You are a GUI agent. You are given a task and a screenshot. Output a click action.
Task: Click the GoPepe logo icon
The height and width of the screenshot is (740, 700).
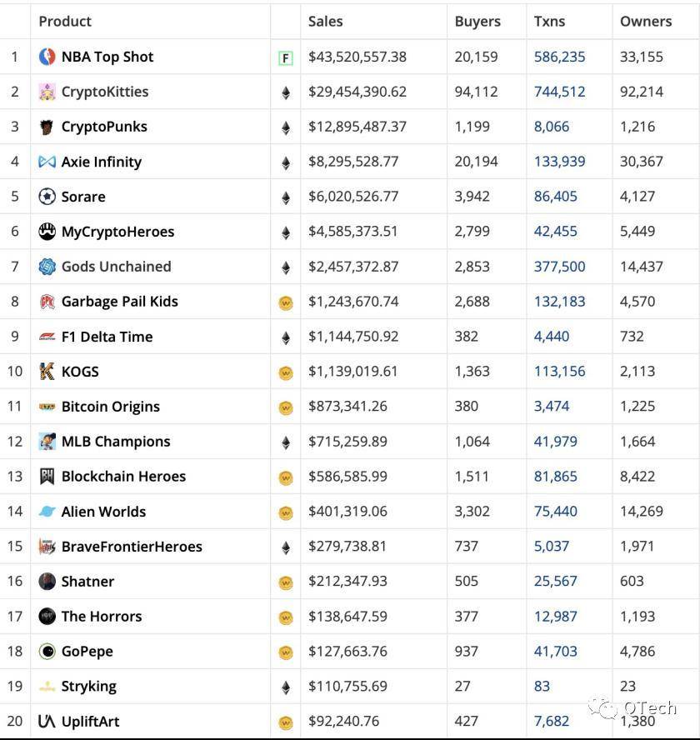47,652
